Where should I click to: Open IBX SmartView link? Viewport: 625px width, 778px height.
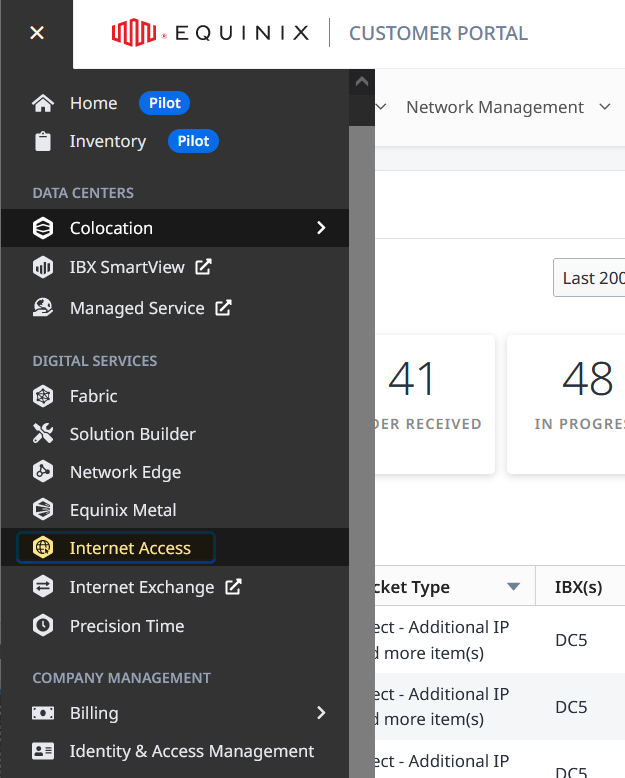127,267
